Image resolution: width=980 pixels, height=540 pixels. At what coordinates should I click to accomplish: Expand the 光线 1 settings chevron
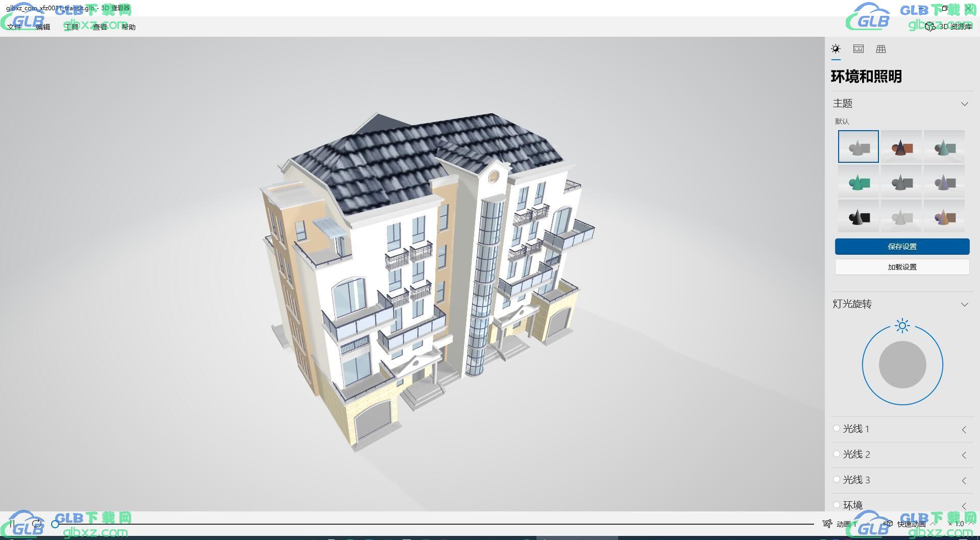(x=964, y=430)
